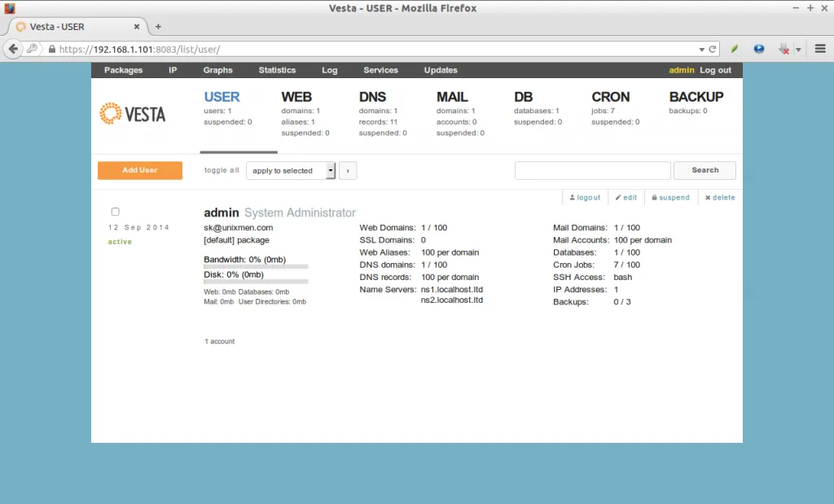This screenshot has height=504, width=834.
Task: Click the arrow button next to apply dropdown
Action: (x=348, y=171)
